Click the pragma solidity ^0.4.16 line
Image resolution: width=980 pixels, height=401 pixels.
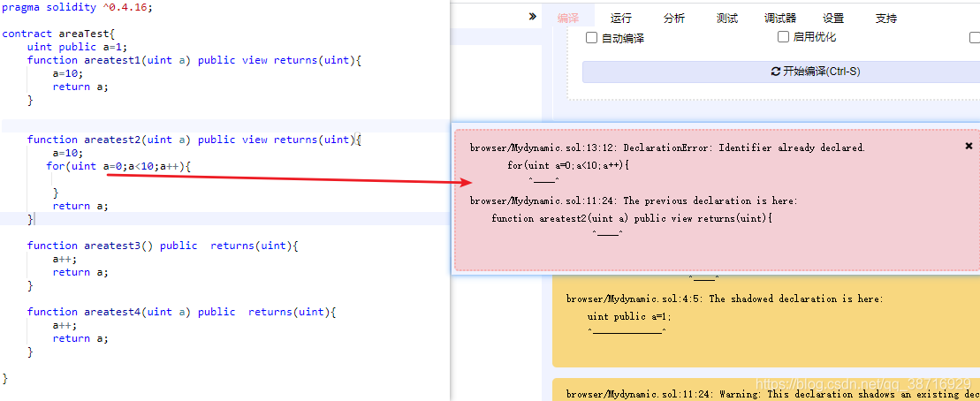click(x=77, y=7)
